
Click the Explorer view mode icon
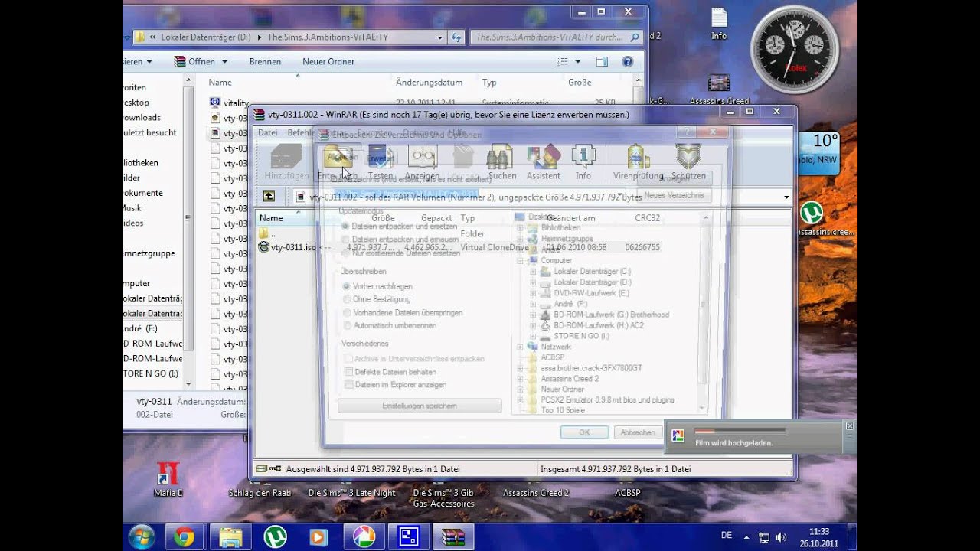563,61
